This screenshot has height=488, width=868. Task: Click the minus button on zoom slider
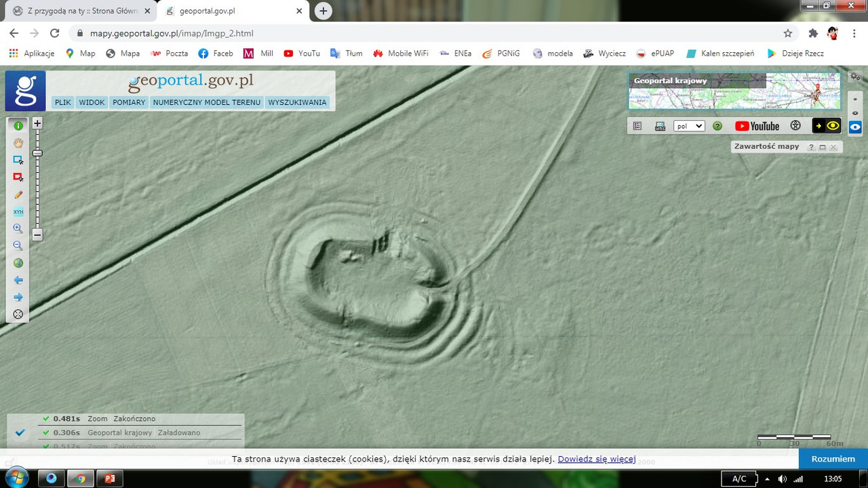pos(38,235)
